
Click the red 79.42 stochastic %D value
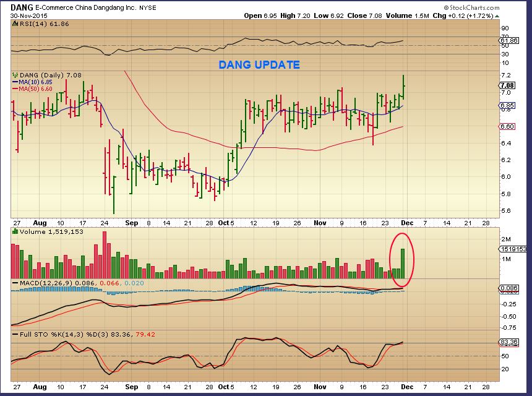pyautogui.click(x=145, y=334)
